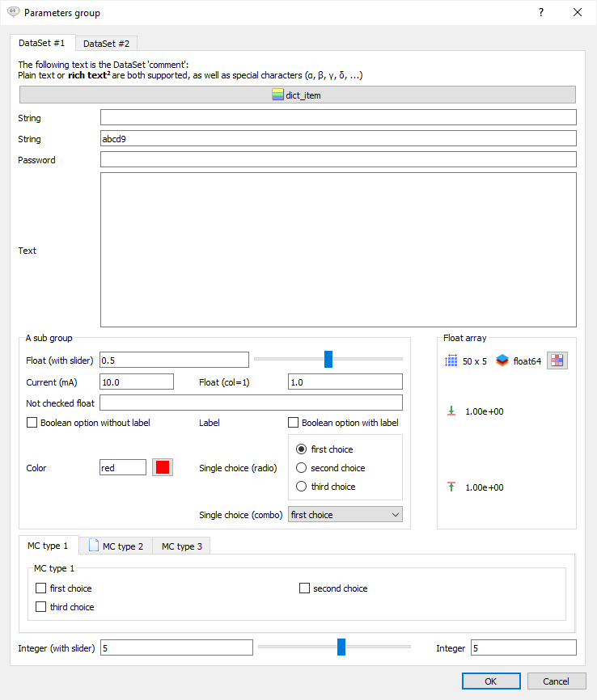Check third choice in MC type 1
This screenshot has width=597, height=700.
click(x=40, y=607)
